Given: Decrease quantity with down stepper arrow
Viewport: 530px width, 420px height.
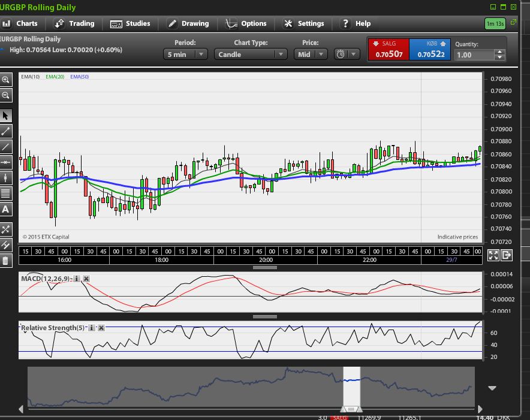Looking at the screenshot, I should tap(500, 58).
